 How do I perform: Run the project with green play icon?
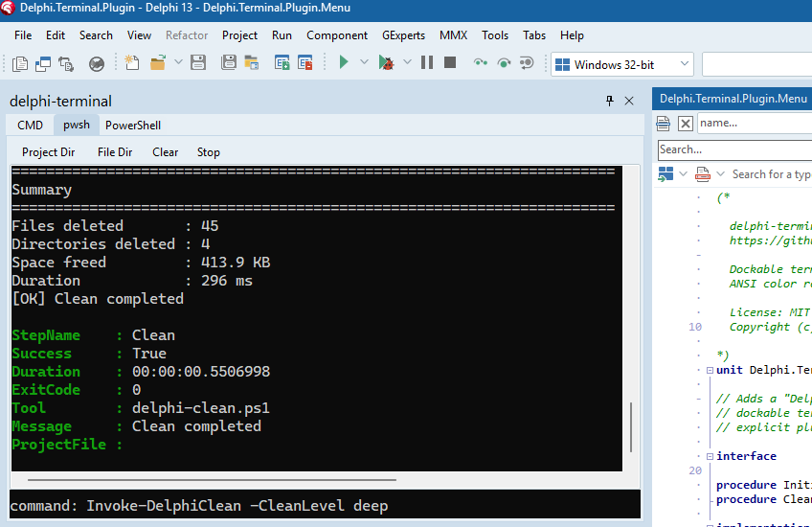[344, 62]
